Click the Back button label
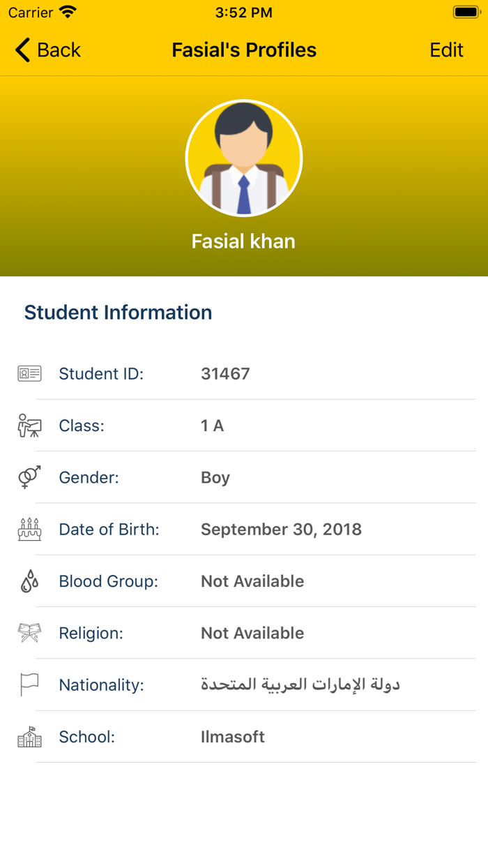The width and height of the screenshot is (488, 868). tap(59, 50)
